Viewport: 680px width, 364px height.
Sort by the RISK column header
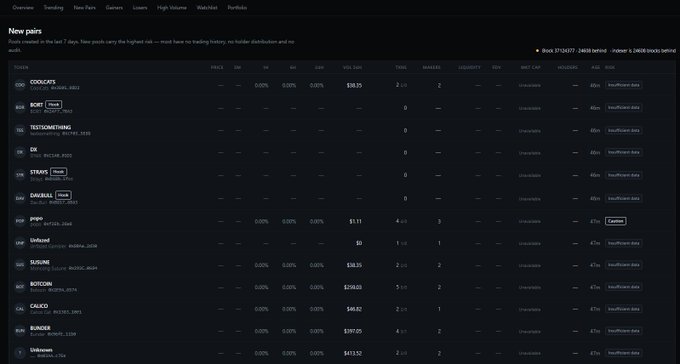[x=610, y=68]
